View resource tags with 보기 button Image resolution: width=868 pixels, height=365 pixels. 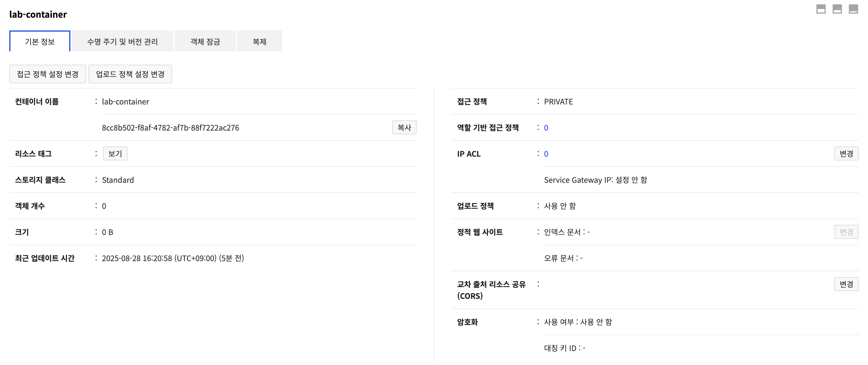coord(115,153)
